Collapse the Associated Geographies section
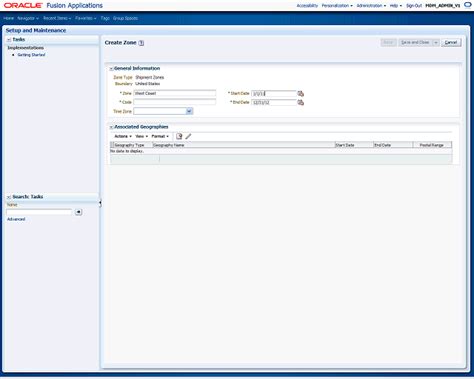 click(x=111, y=127)
